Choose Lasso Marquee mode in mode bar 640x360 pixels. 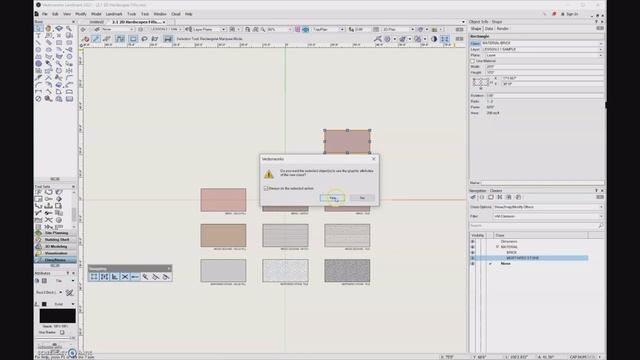144,39
